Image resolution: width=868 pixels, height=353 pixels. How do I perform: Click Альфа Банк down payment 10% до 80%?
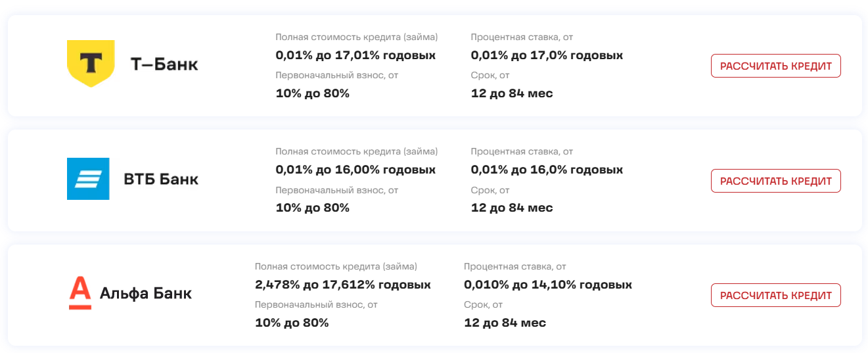(292, 323)
